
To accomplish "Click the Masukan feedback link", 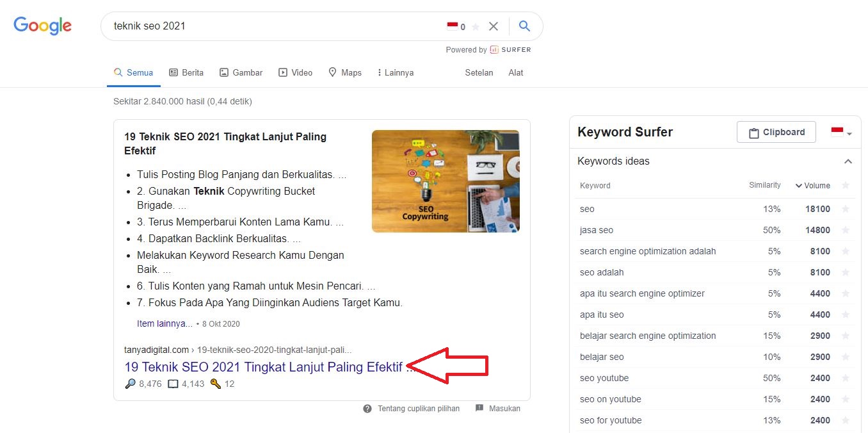I will [498, 409].
